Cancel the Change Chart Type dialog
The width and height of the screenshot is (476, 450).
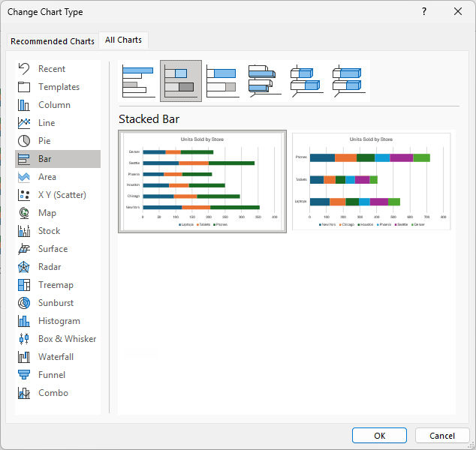pyautogui.click(x=442, y=436)
